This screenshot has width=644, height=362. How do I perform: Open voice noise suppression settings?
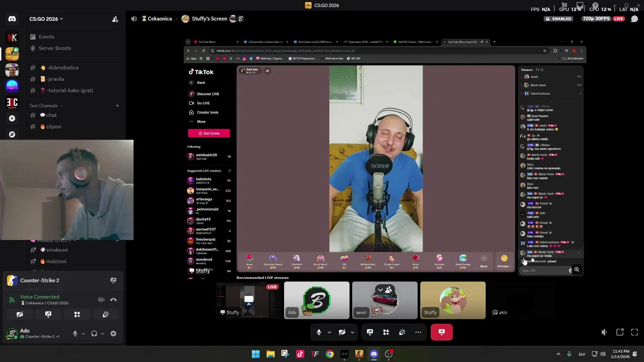point(101,300)
